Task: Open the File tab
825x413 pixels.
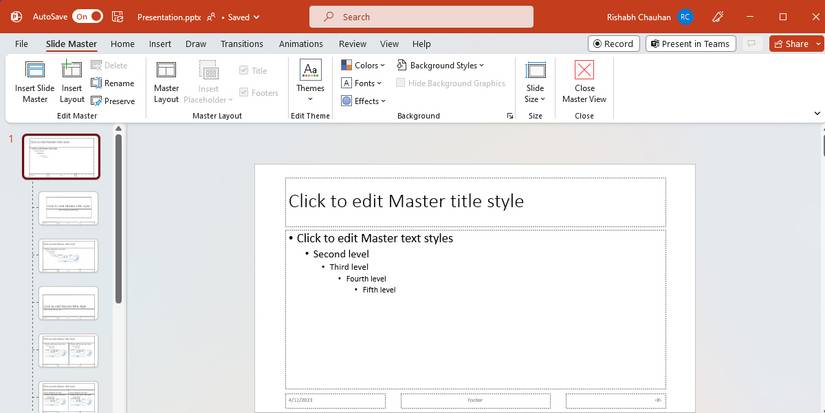Action: tap(22, 44)
